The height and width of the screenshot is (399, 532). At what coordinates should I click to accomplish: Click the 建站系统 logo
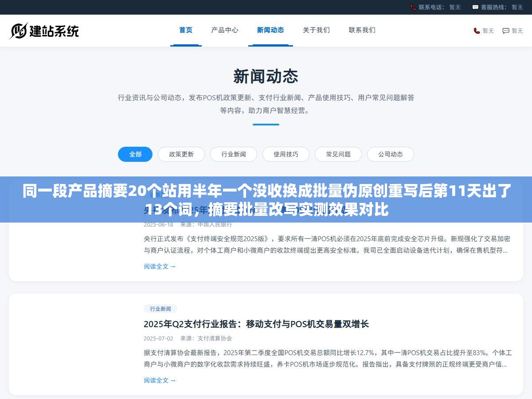pos(44,31)
